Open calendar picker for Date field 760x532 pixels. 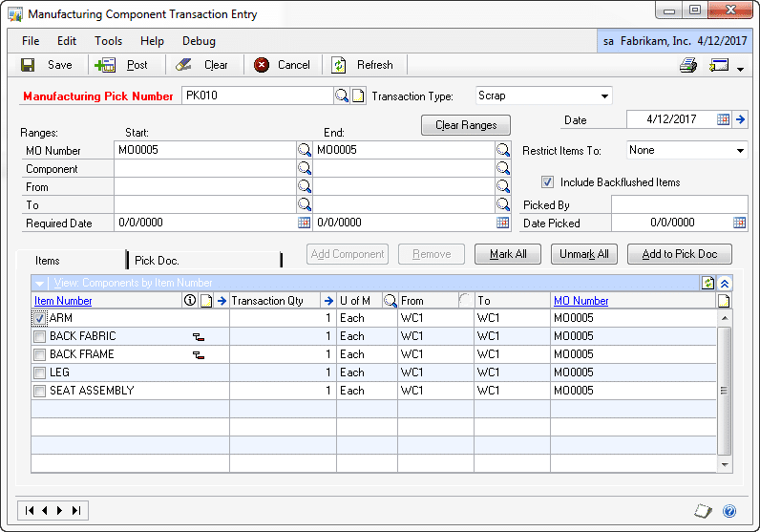[723, 119]
